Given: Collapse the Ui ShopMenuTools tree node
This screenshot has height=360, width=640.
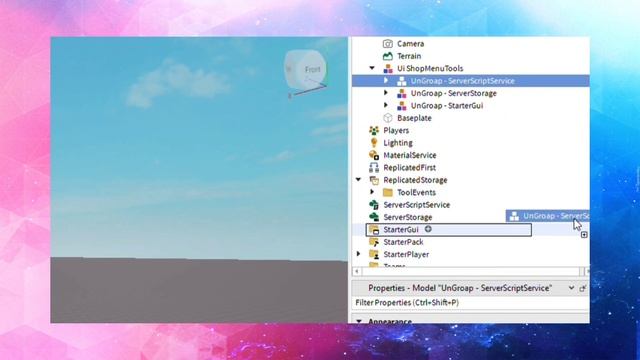Looking at the screenshot, I should click(372, 68).
